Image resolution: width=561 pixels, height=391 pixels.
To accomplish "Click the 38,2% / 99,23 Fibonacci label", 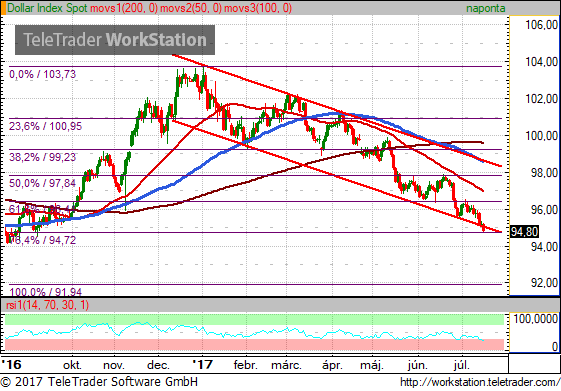I will tap(43, 157).
